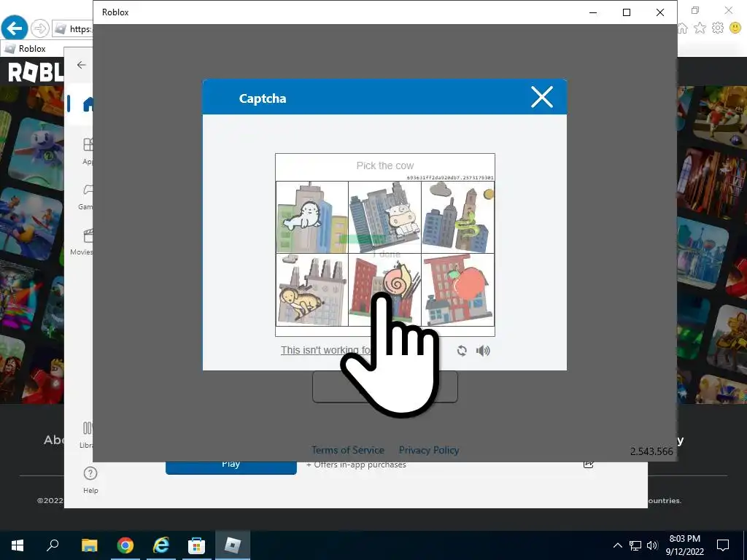Click the Internet Explorer address bar

click(x=72, y=29)
